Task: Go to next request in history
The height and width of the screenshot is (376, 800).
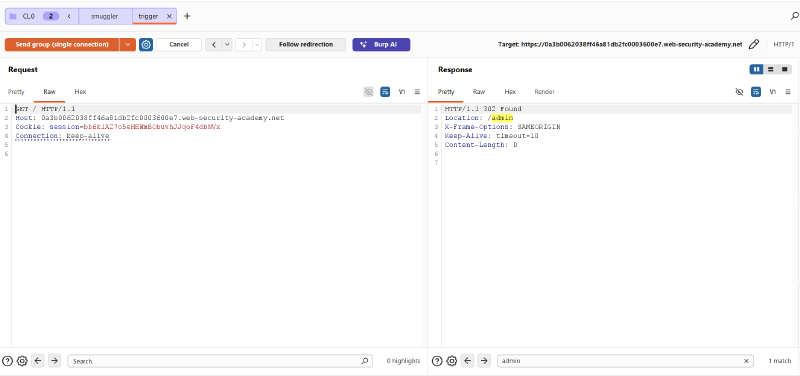Action: (x=243, y=45)
